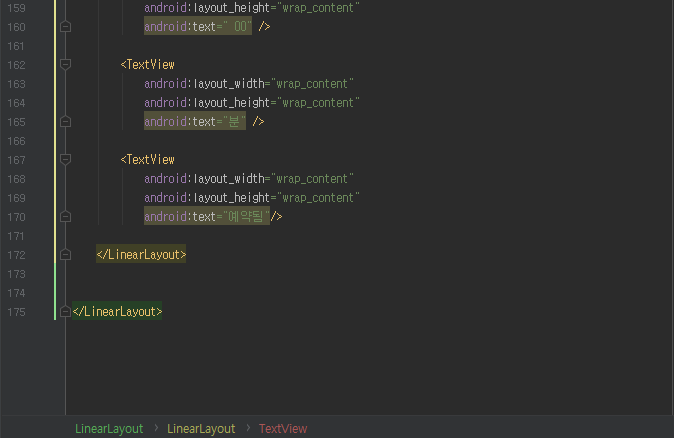This screenshot has width=674, height=438.
Task: Click <TextView tag on line 167
Action: tap(147, 159)
